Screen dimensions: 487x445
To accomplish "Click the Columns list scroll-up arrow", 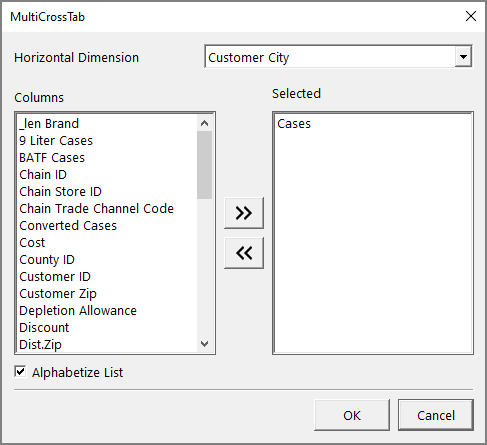I will pyautogui.click(x=205, y=123).
